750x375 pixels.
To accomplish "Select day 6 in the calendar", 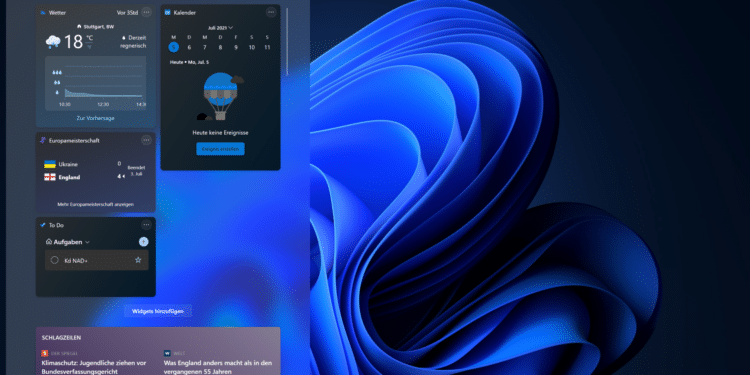I will [189, 47].
